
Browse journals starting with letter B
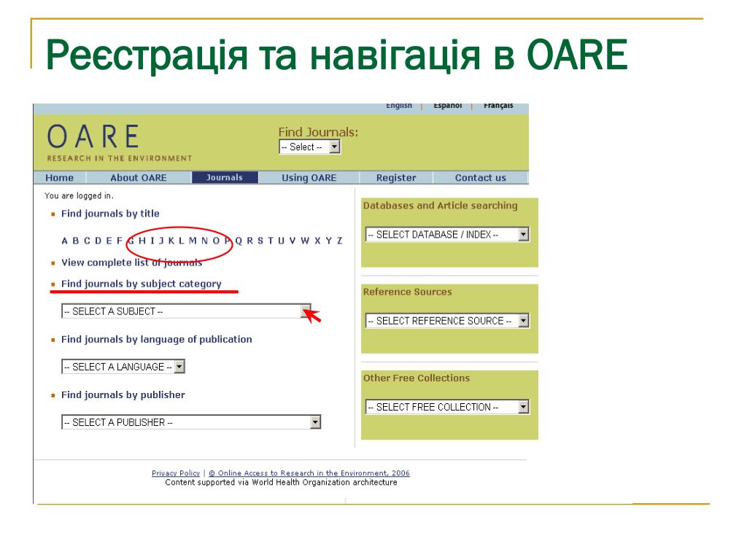pyautogui.click(x=75, y=241)
